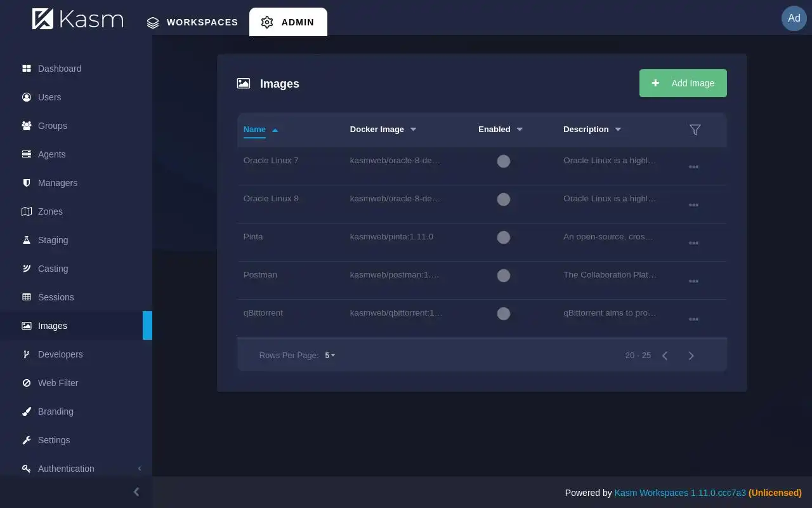
Task: Open actions menu for Oracle Linux 8
Action: pos(693,205)
